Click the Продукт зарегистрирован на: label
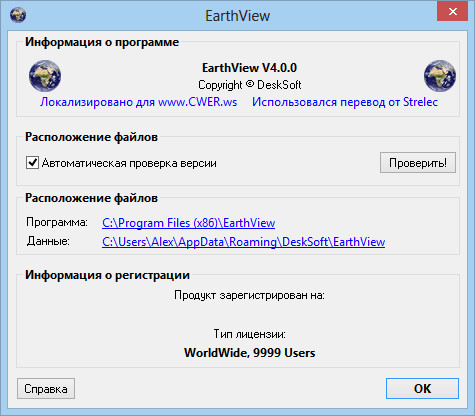The width and height of the screenshot is (475, 416). point(249,295)
